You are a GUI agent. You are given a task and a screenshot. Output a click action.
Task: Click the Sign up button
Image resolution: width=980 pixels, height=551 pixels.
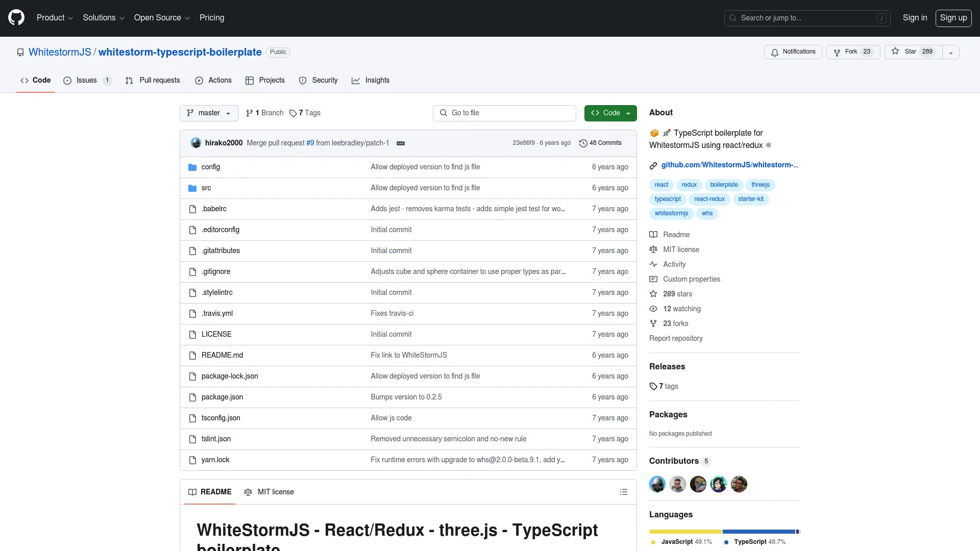[953, 18]
